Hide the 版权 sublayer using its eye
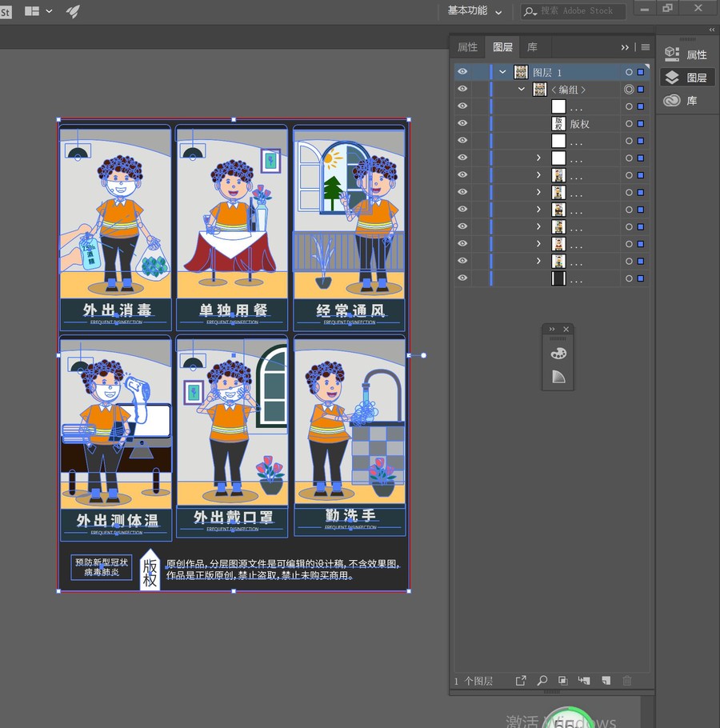The height and width of the screenshot is (728, 720). tap(462, 123)
